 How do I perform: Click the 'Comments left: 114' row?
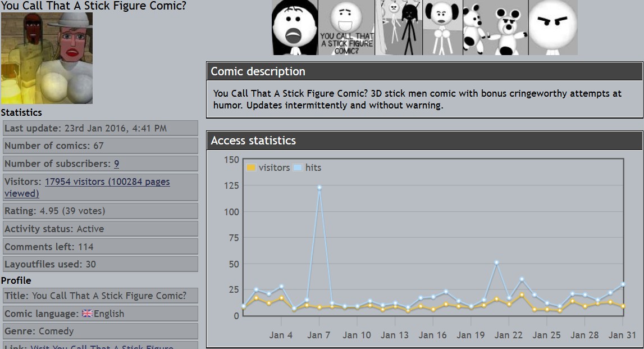click(x=100, y=247)
